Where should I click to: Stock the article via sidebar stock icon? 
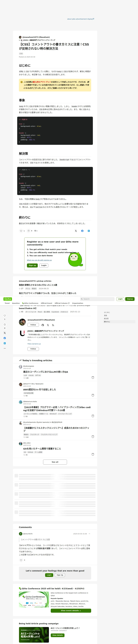(x=5, y=325)
